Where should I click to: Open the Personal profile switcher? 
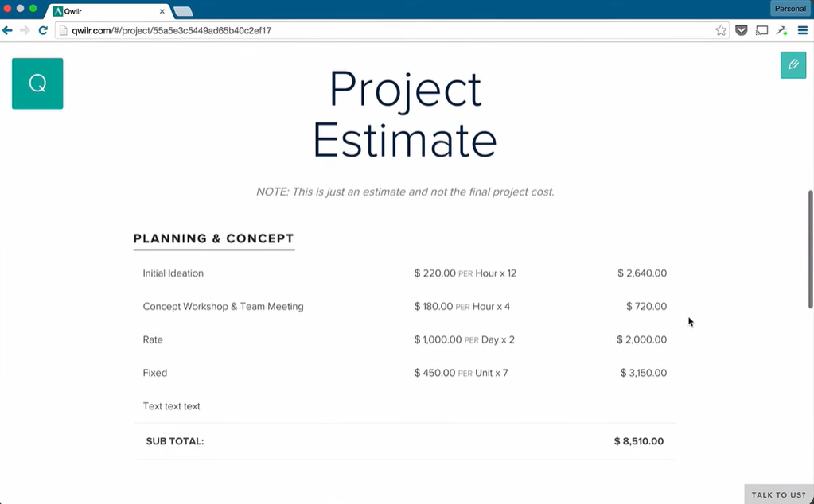coord(790,8)
